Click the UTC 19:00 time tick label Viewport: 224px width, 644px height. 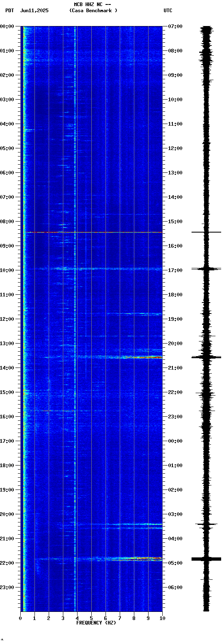coord(175,319)
